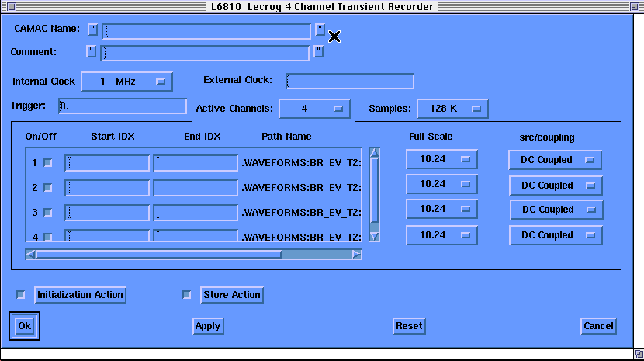This screenshot has width=644, height=361.
Task: Expand the Samples 128 K dropdown
Action: click(x=452, y=109)
